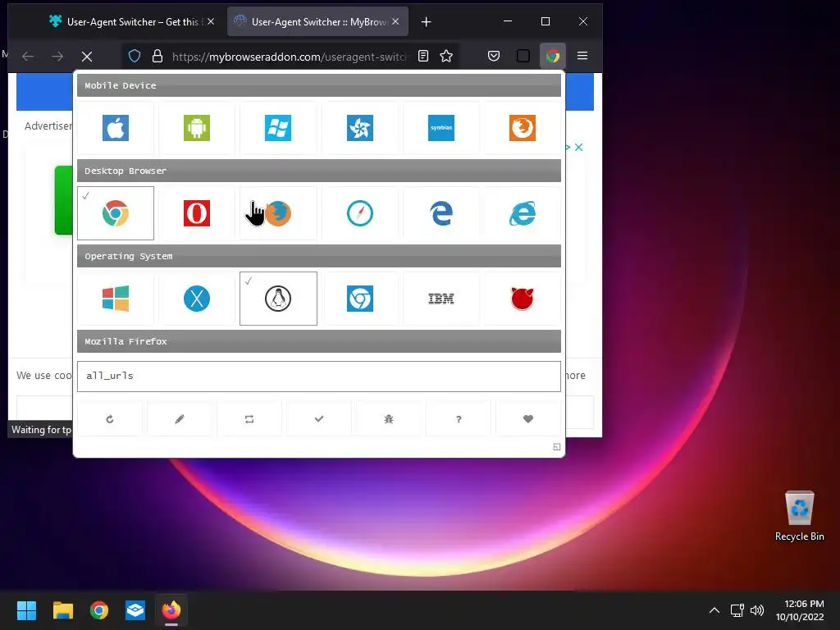Image resolution: width=840 pixels, height=630 pixels.
Task: Click the site padlock security icon
Action: pos(157,57)
